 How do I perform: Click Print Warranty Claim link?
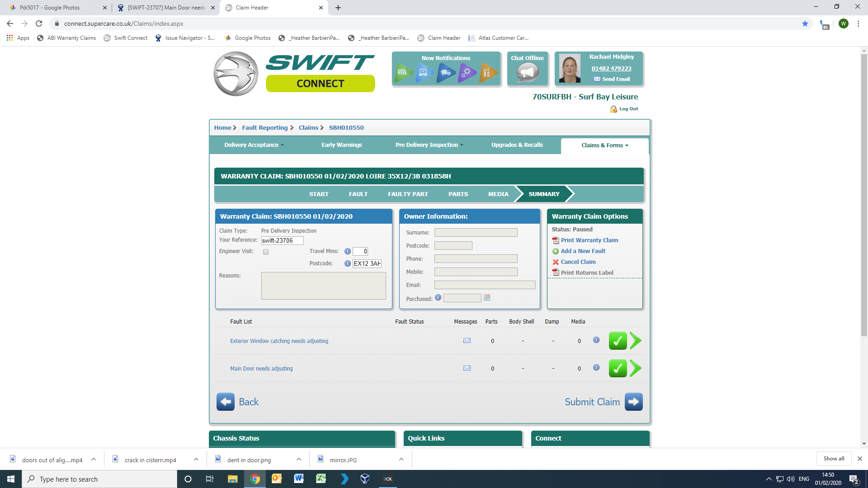(x=589, y=240)
